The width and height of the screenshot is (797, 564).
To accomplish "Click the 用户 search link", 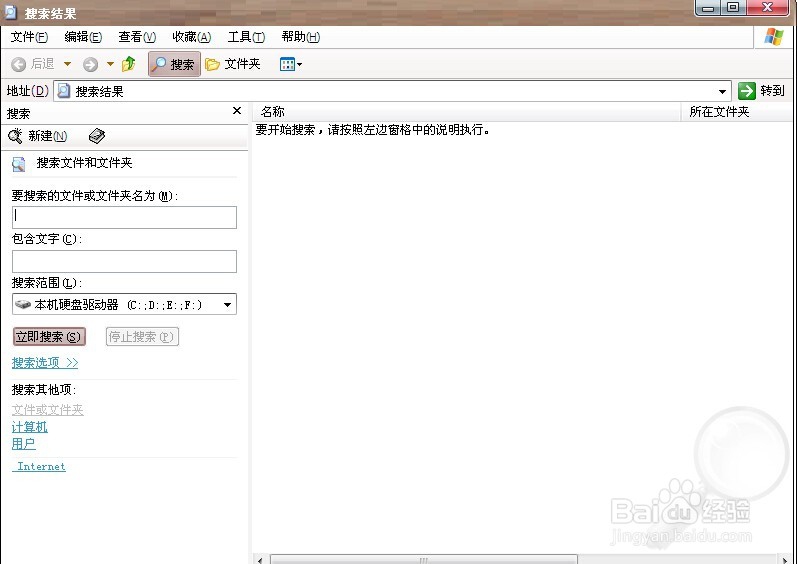I will point(23,444).
